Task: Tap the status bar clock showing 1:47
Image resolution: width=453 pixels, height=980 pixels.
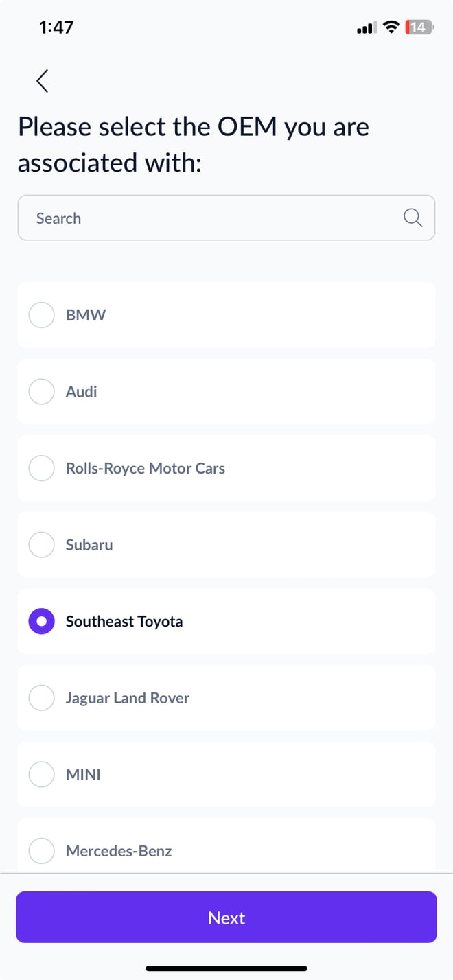Action: click(x=56, y=27)
